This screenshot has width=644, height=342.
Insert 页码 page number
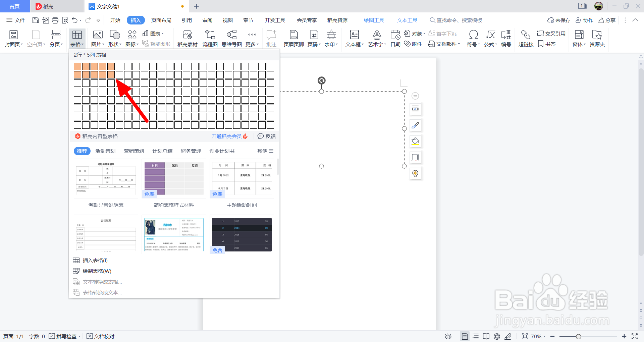[314, 38]
